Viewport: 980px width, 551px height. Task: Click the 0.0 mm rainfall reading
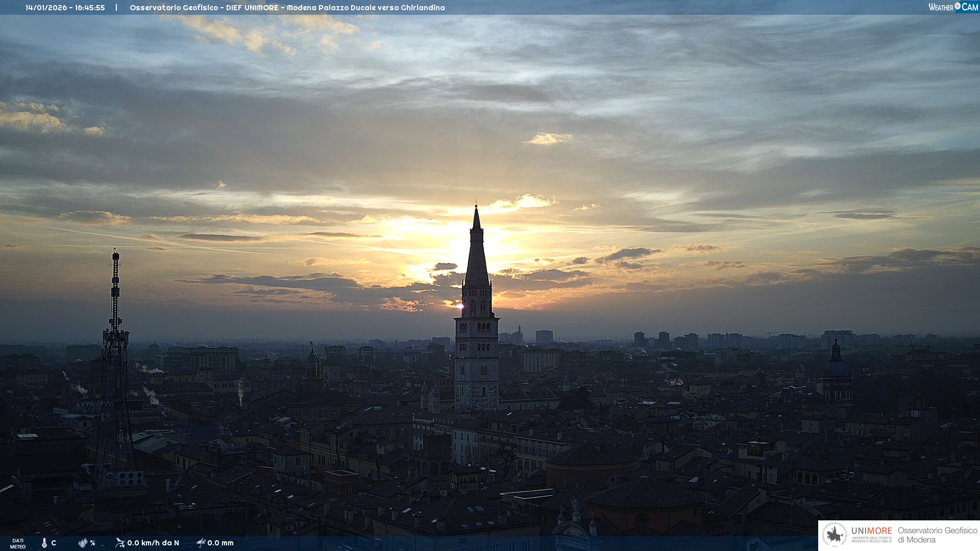[220, 543]
